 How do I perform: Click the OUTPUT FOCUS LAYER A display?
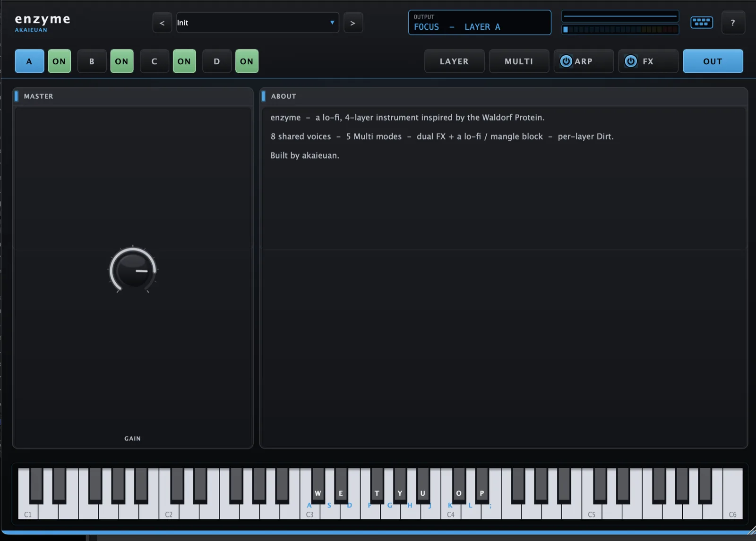pos(480,23)
